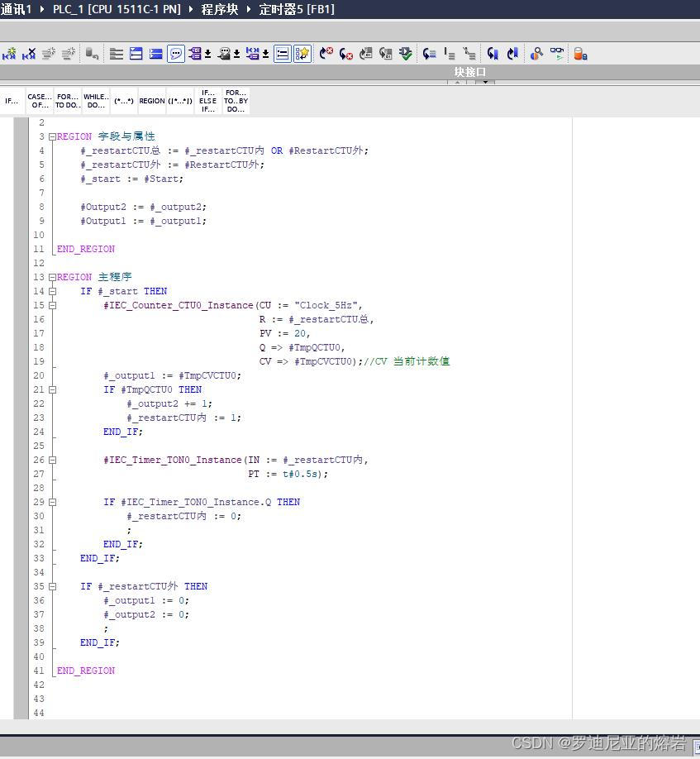Click END_REGION keyword on line 41

click(x=86, y=671)
